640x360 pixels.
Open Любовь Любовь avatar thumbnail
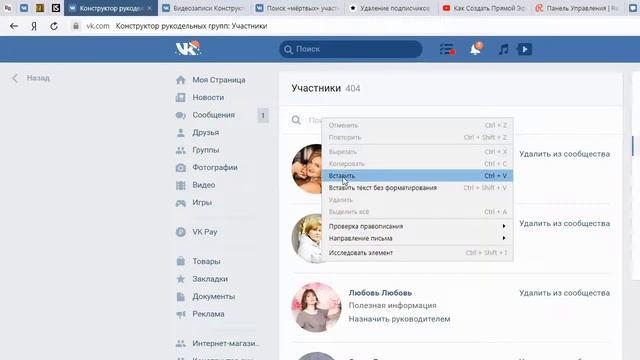click(316, 307)
